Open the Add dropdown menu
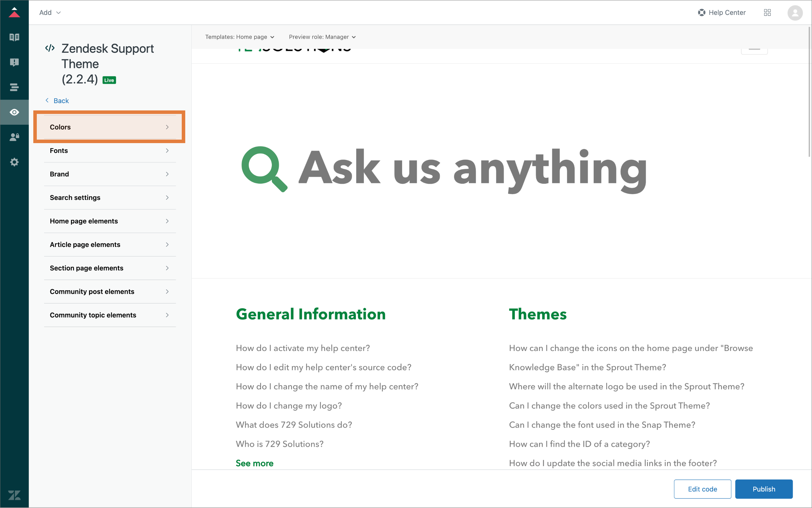This screenshot has width=812, height=508. pos(50,13)
